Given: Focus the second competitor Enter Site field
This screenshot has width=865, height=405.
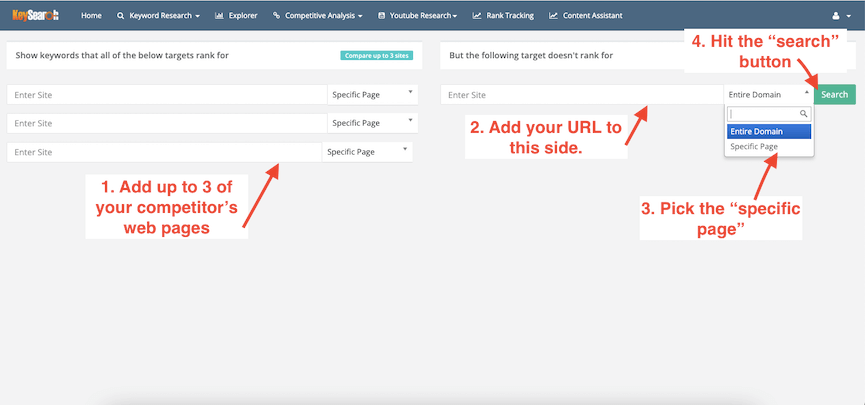Looking at the screenshot, I should click(x=167, y=123).
